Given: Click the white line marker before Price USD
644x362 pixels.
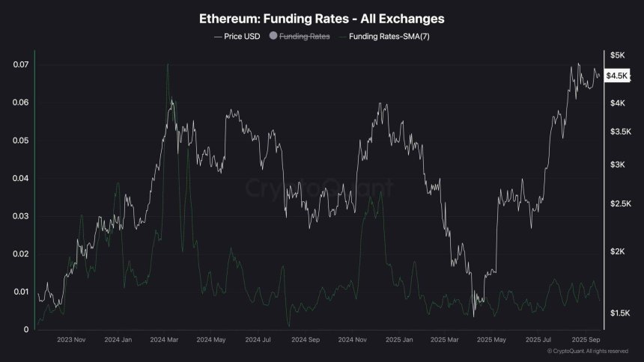Looking at the screenshot, I should pos(218,36).
